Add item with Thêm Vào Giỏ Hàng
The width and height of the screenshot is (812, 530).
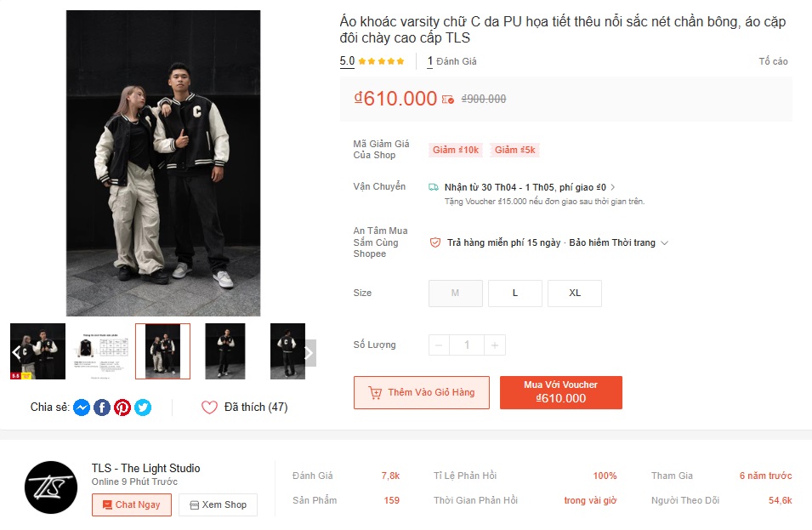421,392
